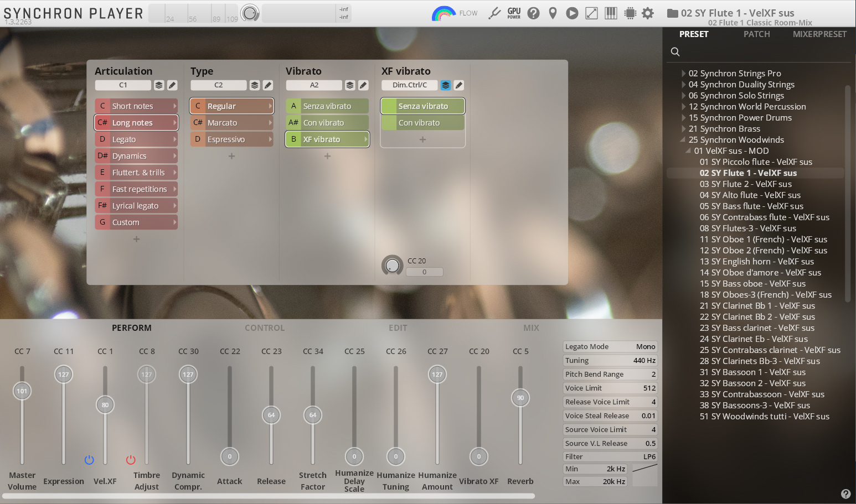The image size is (856, 504).
Task: Switch to the PATCH tab
Action: pyautogui.click(x=756, y=34)
